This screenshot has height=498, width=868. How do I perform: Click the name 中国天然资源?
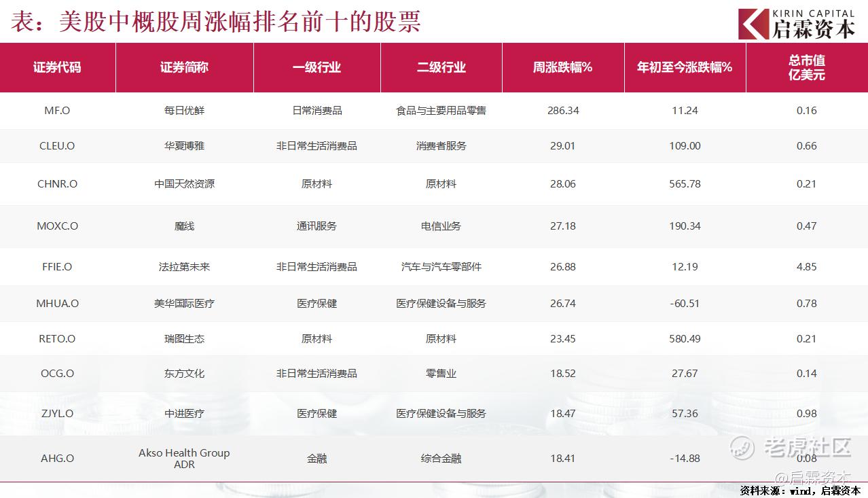coord(184,183)
